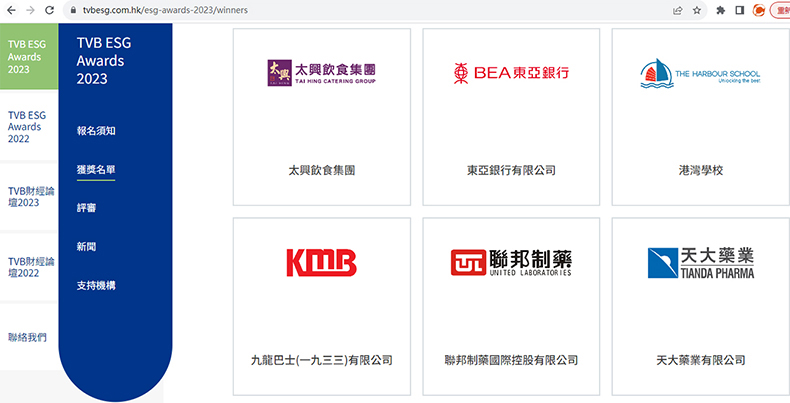Switch to TVB ESG Awards 2023 tab
Image resolution: width=790 pixels, height=403 pixels.
26,57
